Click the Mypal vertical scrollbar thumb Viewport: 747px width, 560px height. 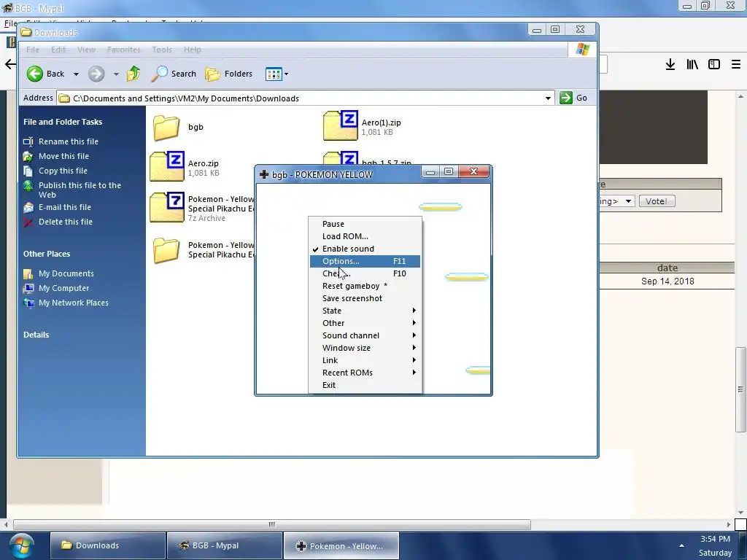coord(740,389)
